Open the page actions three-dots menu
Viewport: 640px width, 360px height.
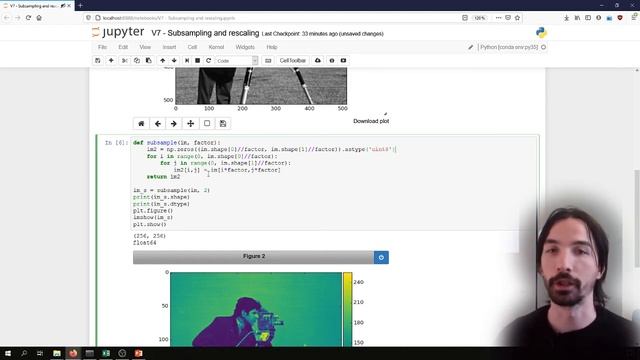(x=498, y=18)
